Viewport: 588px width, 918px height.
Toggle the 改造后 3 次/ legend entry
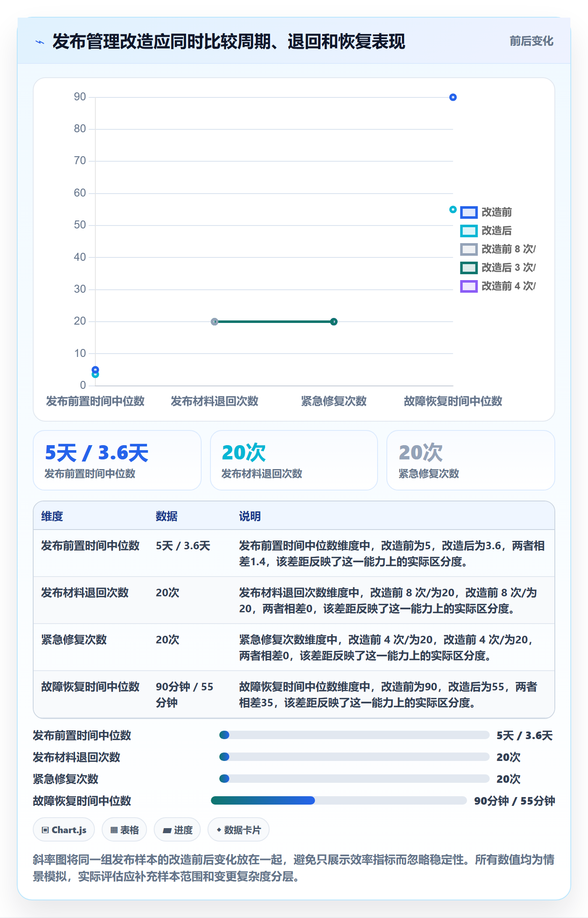pos(498,268)
